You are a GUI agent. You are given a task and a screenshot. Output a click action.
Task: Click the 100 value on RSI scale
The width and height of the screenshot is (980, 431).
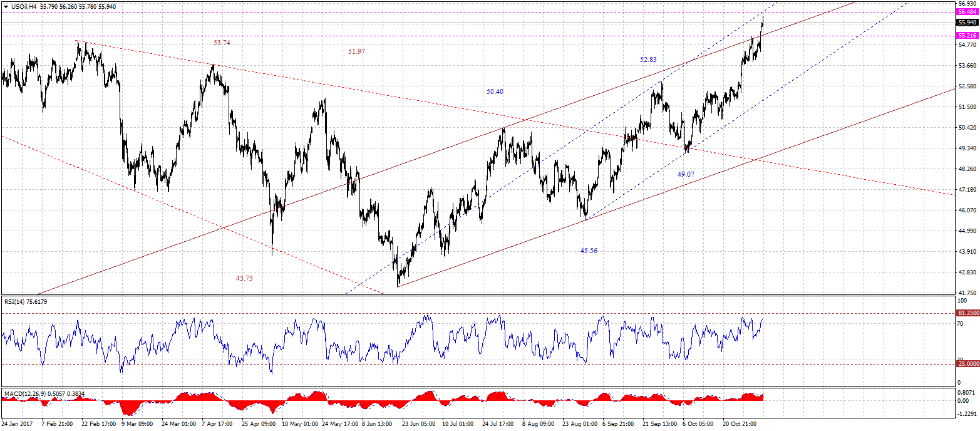pos(962,301)
